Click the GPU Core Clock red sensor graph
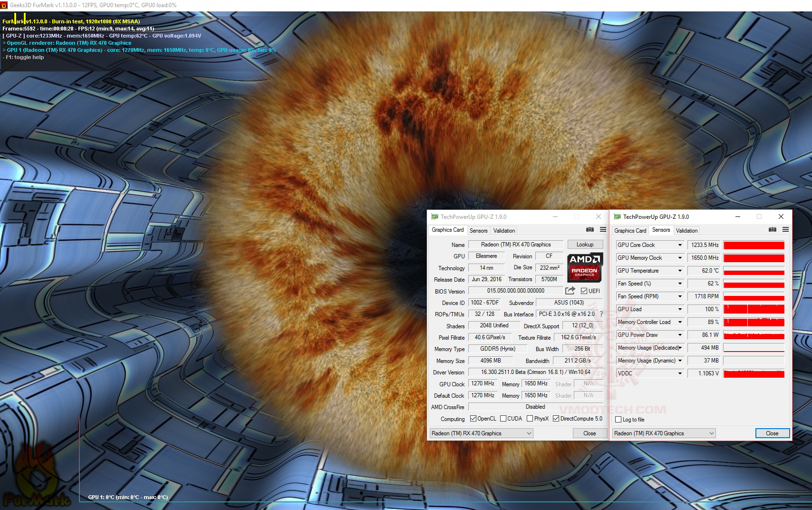 (754, 245)
